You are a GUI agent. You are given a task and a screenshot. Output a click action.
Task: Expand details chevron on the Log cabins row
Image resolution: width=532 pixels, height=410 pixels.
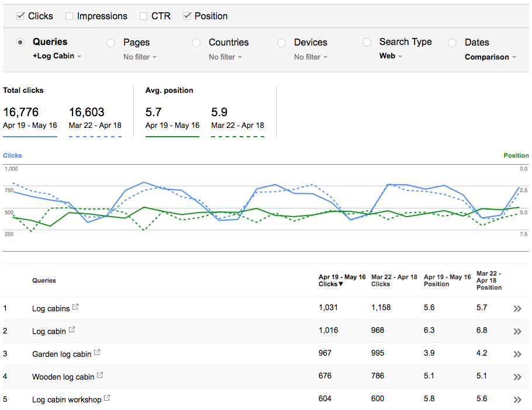coord(517,308)
